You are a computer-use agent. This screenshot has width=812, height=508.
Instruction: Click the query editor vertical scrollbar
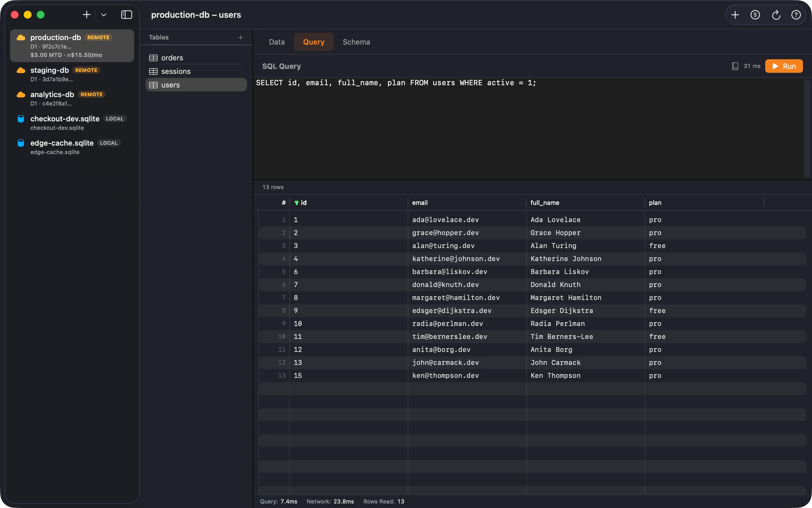pos(807,129)
